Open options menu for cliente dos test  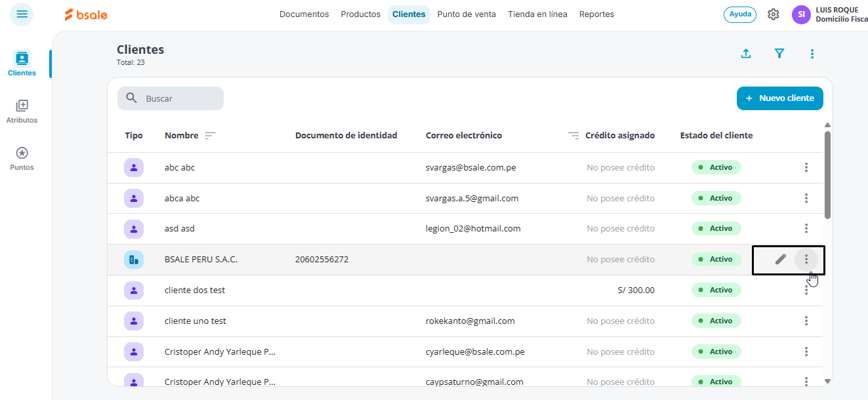pyautogui.click(x=806, y=290)
